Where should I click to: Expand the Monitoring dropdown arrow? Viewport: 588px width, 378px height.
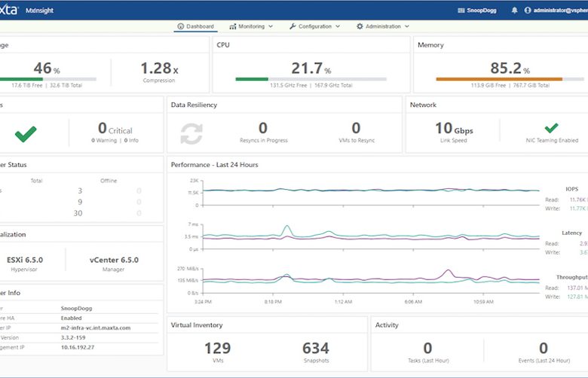tap(271, 26)
